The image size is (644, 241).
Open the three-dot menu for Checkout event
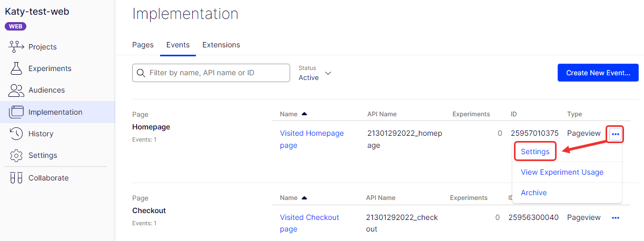coord(615,217)
